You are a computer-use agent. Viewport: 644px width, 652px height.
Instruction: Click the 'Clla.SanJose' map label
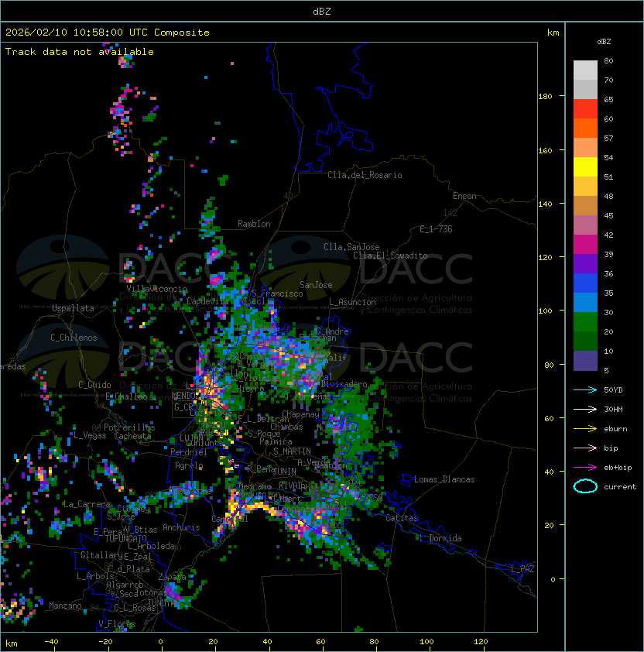[351, 247]
